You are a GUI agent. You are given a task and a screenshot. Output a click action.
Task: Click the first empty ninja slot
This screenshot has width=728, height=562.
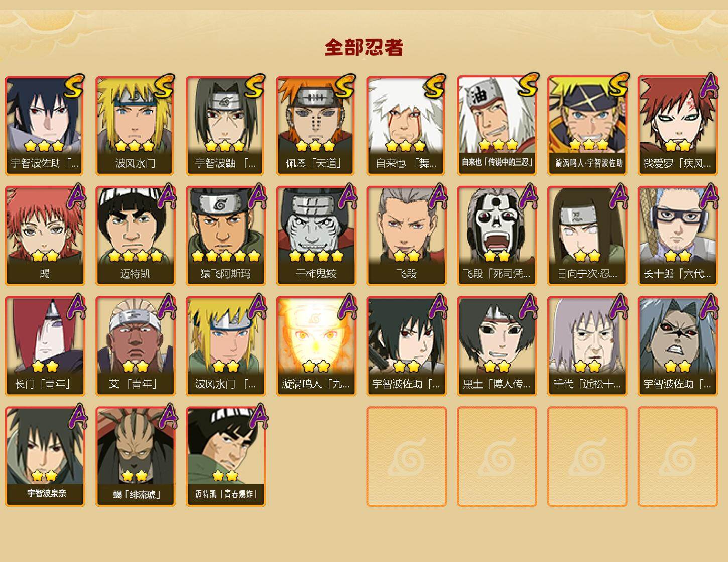click(x=406, y=457)
